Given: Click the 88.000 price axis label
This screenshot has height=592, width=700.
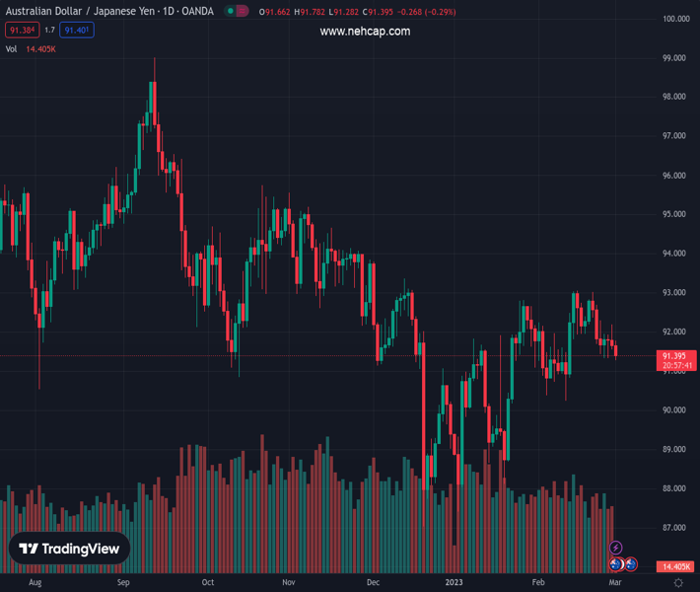Looking at the screenshot, I should click(674, 488).
